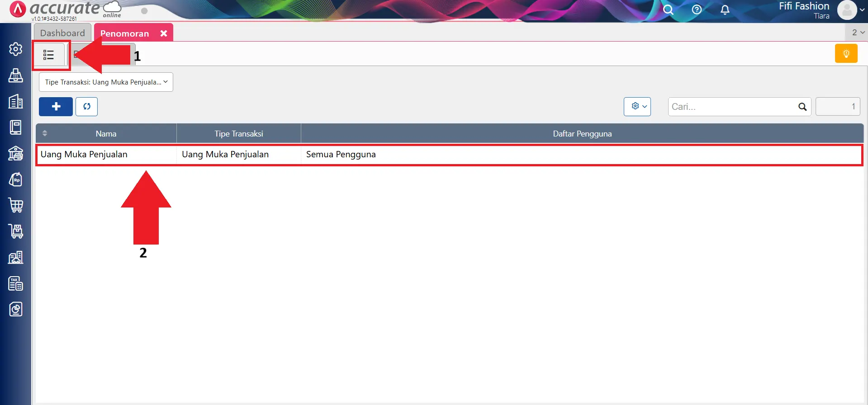
Task: Close the Penomoran tab
Action: click(x=164, y=33)
